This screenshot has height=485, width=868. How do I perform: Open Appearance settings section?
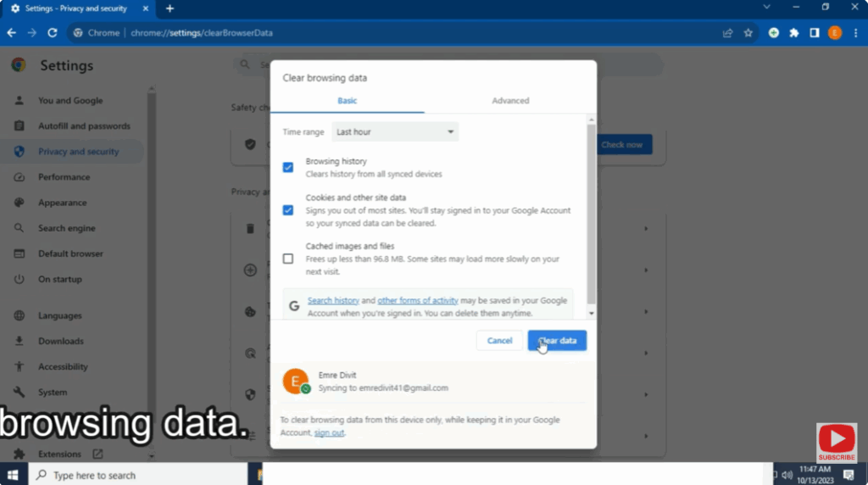62,202
